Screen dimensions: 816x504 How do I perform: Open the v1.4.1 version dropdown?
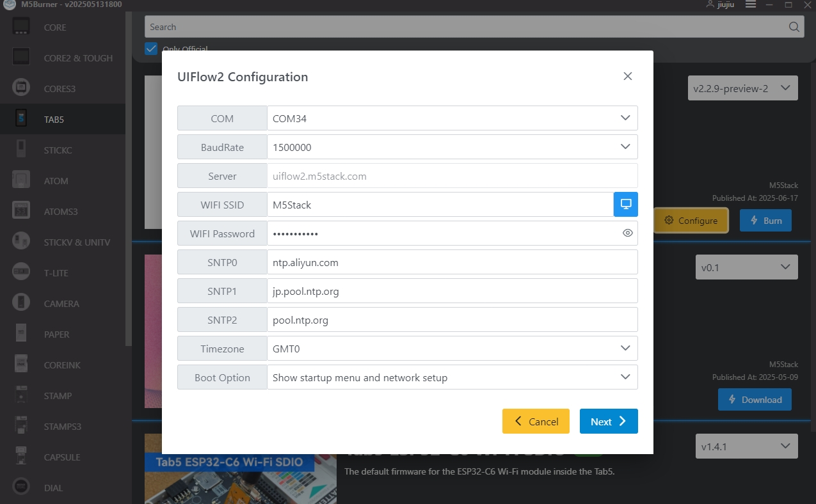click(747, 446)
